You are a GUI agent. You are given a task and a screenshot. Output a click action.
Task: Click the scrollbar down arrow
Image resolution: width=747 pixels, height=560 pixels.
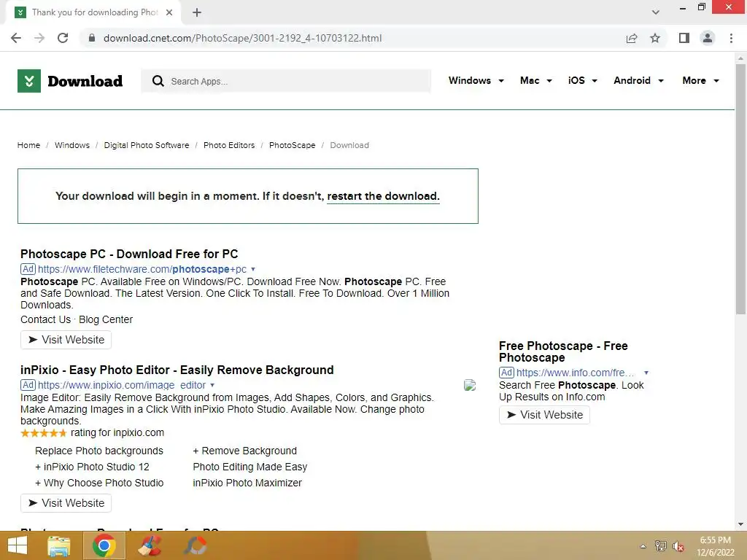(740, 524)
